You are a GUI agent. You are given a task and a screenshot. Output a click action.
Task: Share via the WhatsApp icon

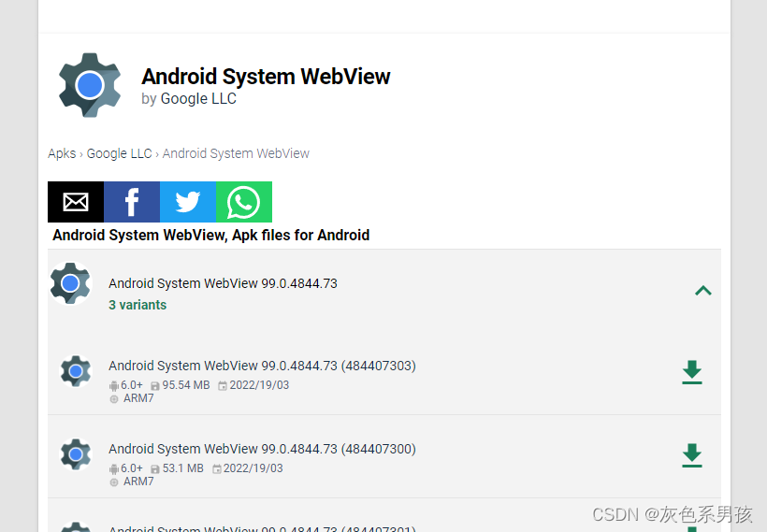pyautogui.click(x=244, y=202)
